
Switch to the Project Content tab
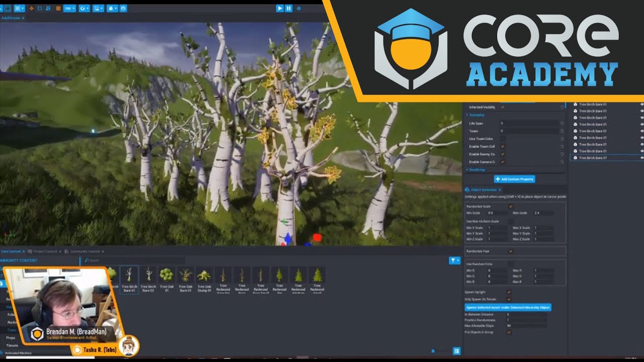(x=45, y=251)
